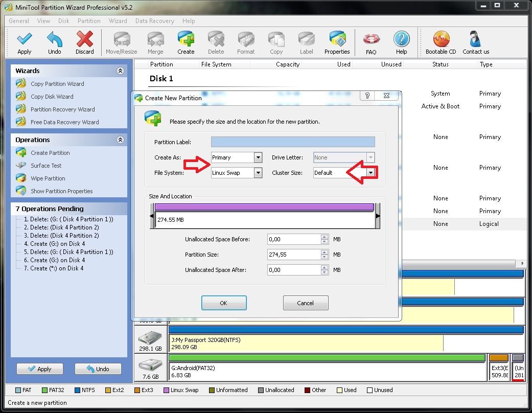Click Show Partition Properties operation
The height and width of the screenshot is (413, 532).
pos(61,191)
